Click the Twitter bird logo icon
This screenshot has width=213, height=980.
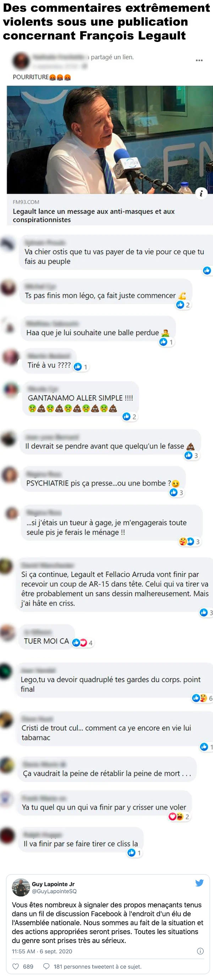tap(199, 883)
